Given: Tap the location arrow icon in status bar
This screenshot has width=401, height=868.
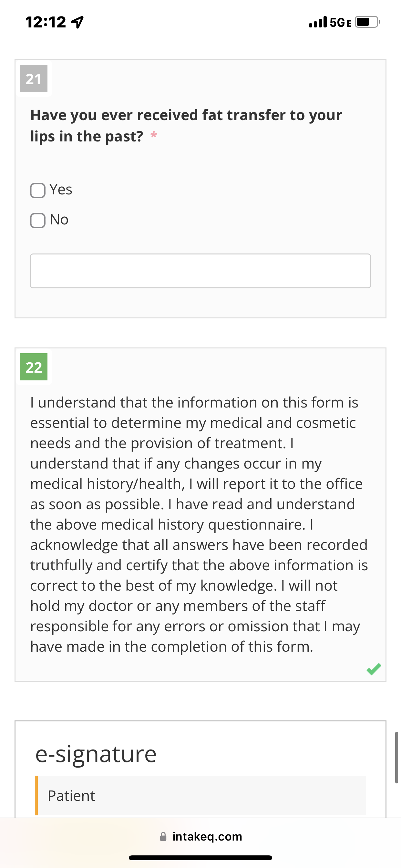Looking at the screenshot, I should click(77, 22).
